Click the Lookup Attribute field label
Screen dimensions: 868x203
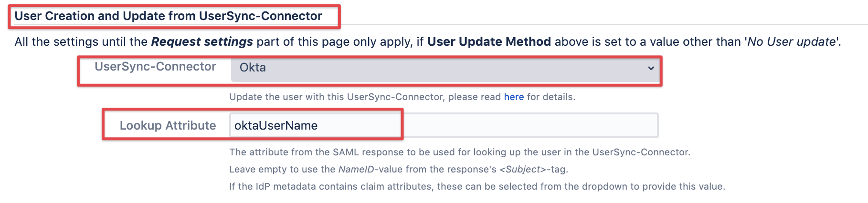pos(168,125)
